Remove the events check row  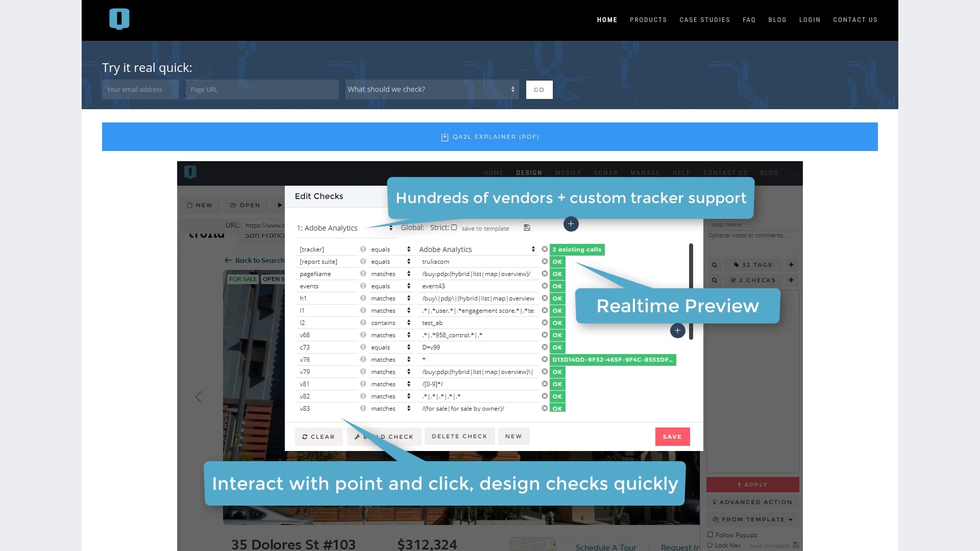545,286
